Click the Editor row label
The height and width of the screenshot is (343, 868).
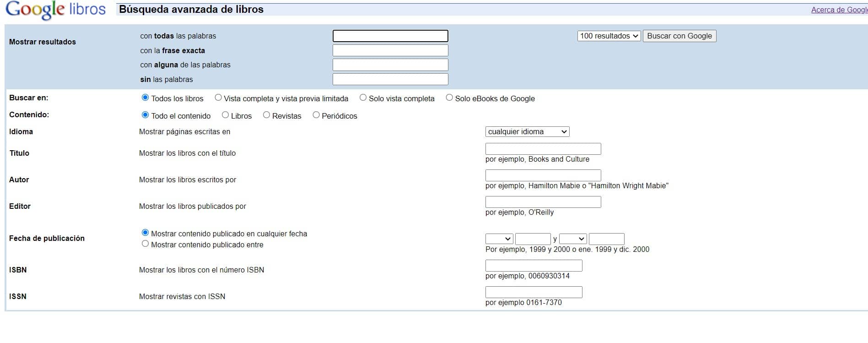(x=20, y=206)
